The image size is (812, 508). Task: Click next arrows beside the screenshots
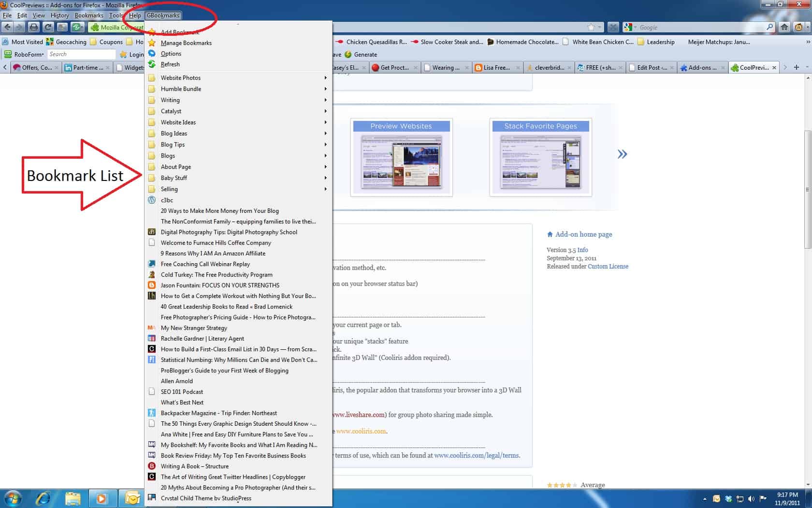click(623, 154)
